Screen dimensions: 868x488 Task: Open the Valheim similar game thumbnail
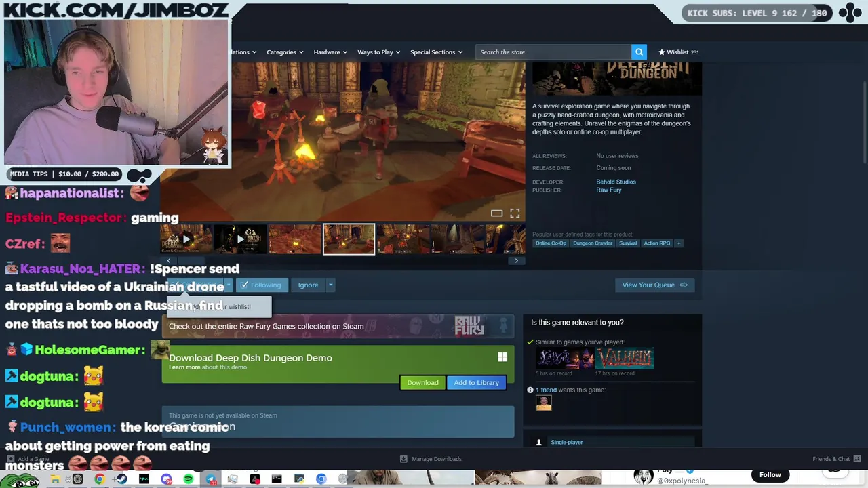pos(625,359)
